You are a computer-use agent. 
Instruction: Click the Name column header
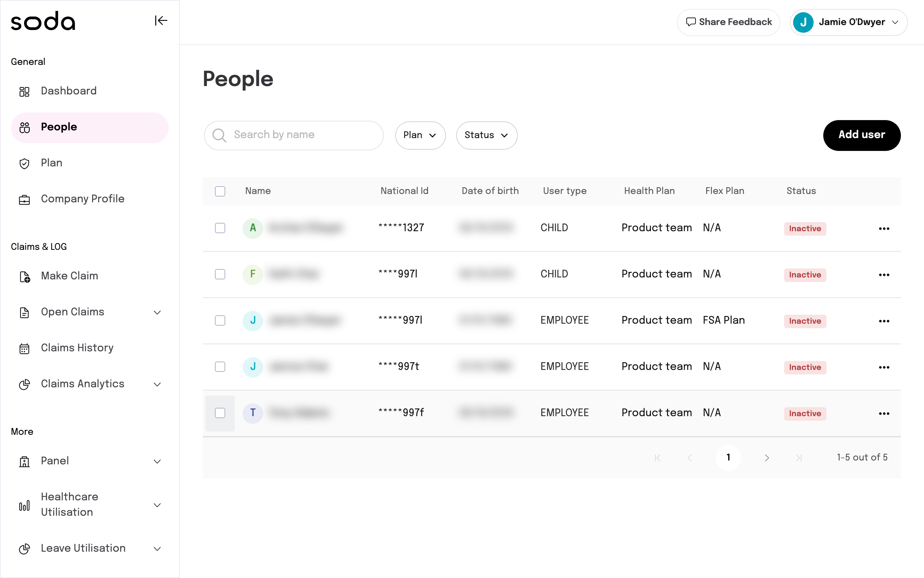258,191
